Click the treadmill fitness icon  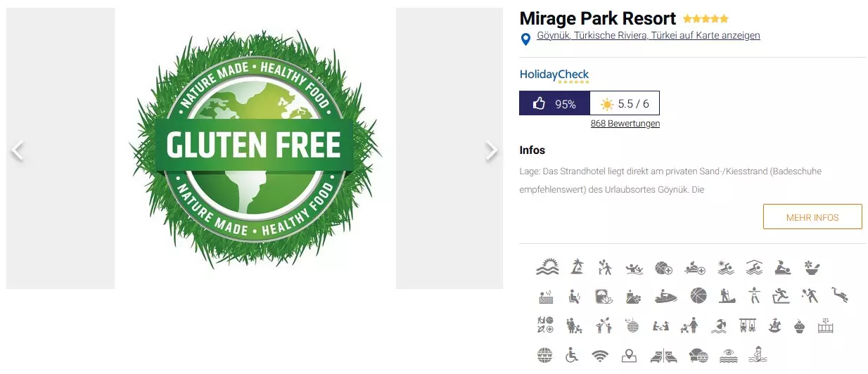[x=781, y=296]
